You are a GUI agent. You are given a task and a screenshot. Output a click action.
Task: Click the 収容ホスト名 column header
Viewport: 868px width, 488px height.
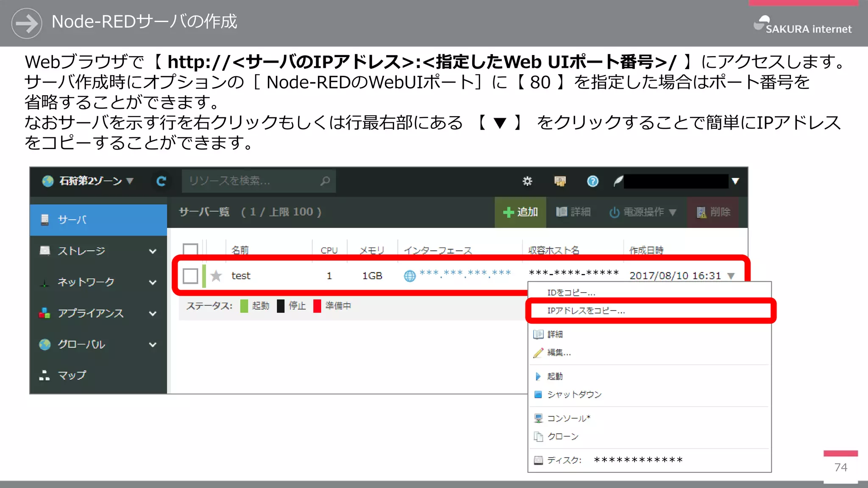[x=554, y=250]
